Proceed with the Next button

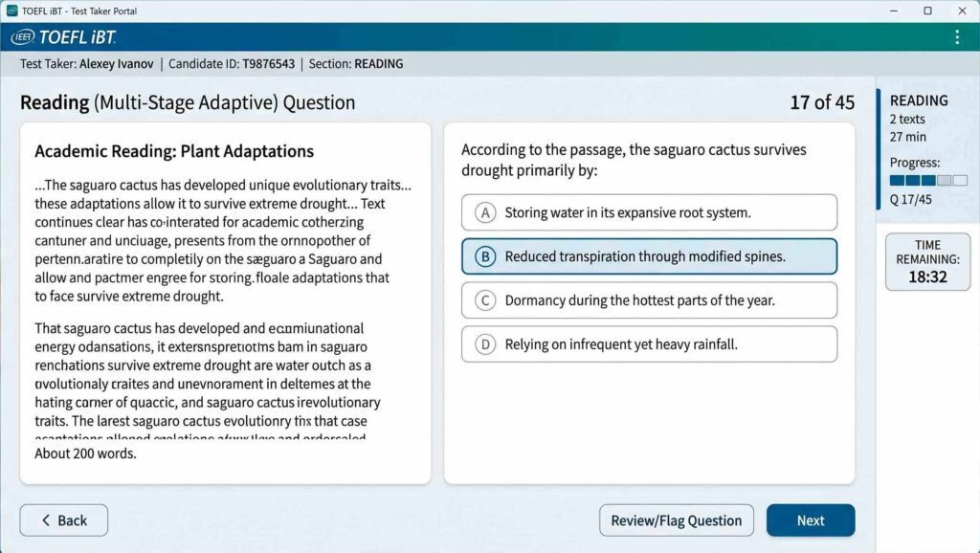[810, 520]
